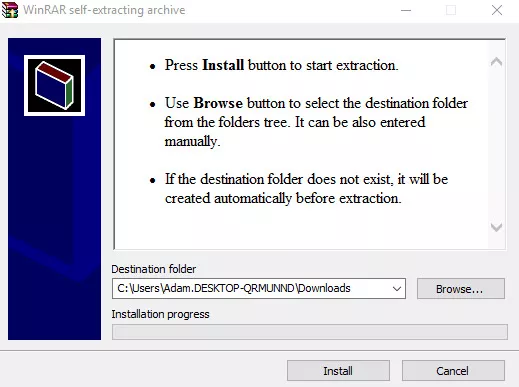Click the grayed-out maximize button

point(451,10)
